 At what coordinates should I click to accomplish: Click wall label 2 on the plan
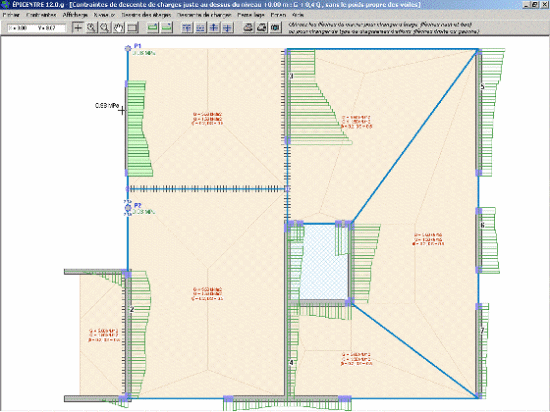pos(132,309)
